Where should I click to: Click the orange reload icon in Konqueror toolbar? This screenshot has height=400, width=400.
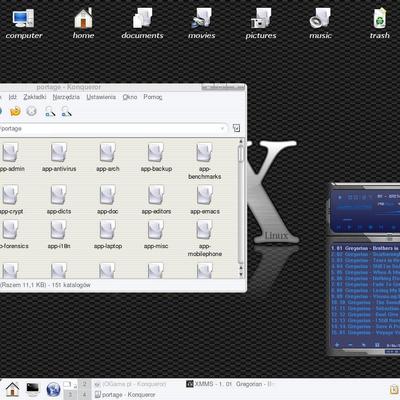click(15, 111)
